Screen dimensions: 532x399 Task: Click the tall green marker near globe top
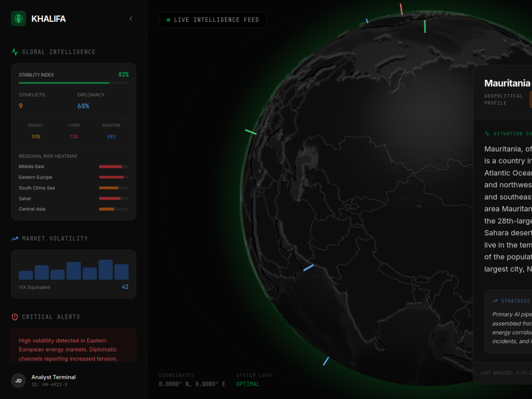(x=425, y=27)
